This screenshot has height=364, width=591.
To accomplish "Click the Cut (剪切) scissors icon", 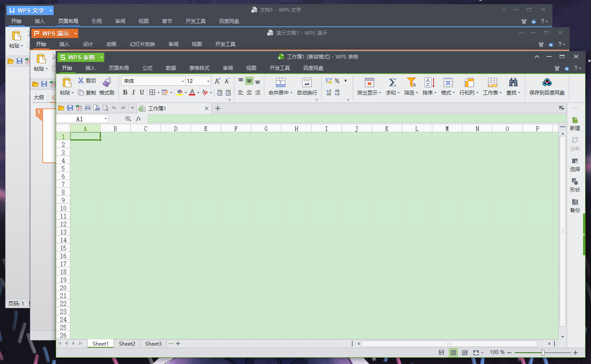I will [x=81, y=80].
